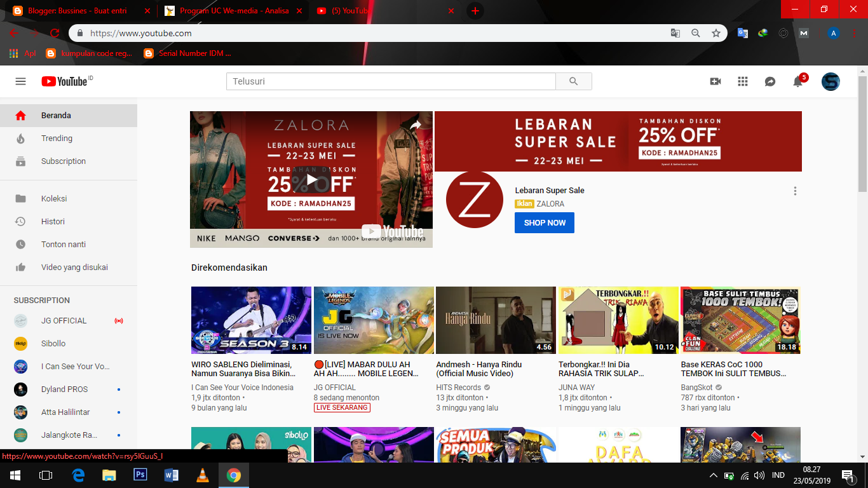Click BangSkot channel name
This screenshot has width=868, height=488.
tap(697, 388)
